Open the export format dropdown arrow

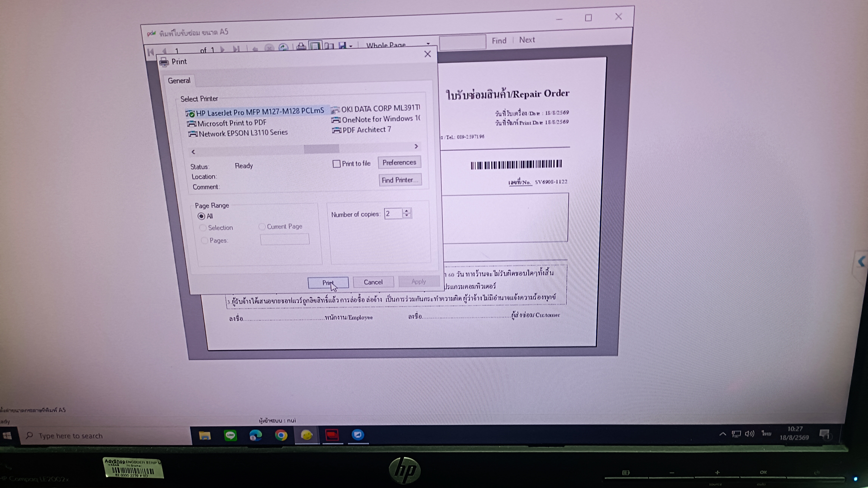click(x=351, y=46)
